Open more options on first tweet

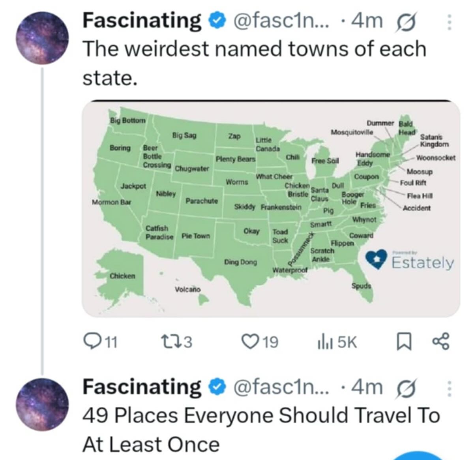click(x=449, y=23)
